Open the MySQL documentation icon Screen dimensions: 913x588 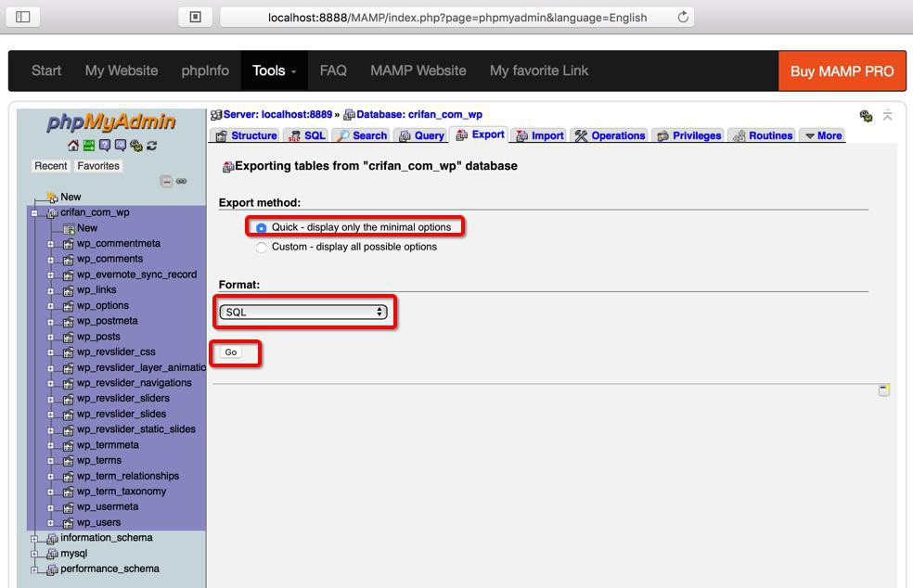(x=121, y=146)
